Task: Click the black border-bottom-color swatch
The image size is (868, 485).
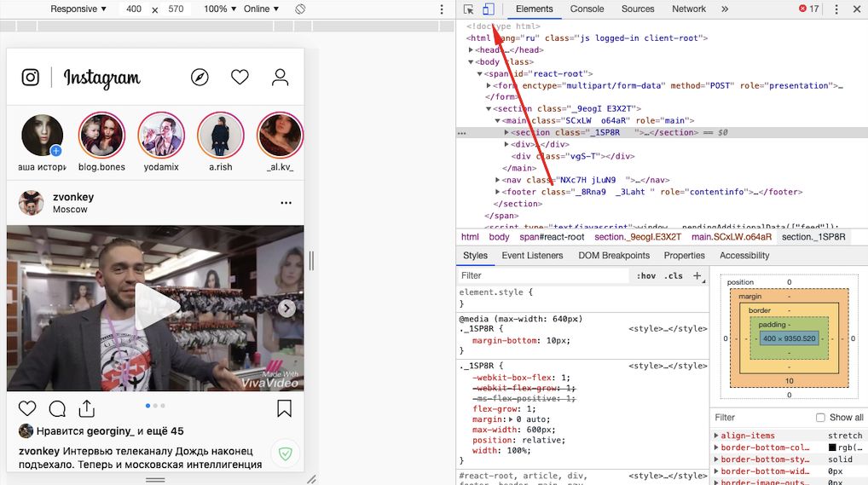Action: [832, 447]
